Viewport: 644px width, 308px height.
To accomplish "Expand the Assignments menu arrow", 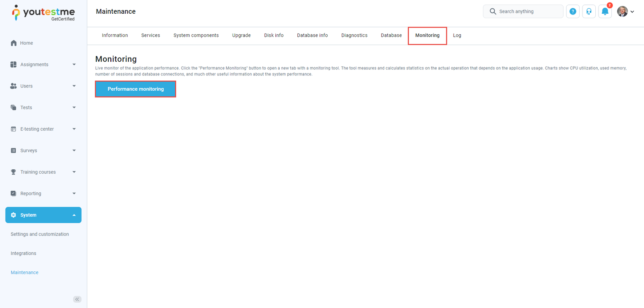I will 74,65.
